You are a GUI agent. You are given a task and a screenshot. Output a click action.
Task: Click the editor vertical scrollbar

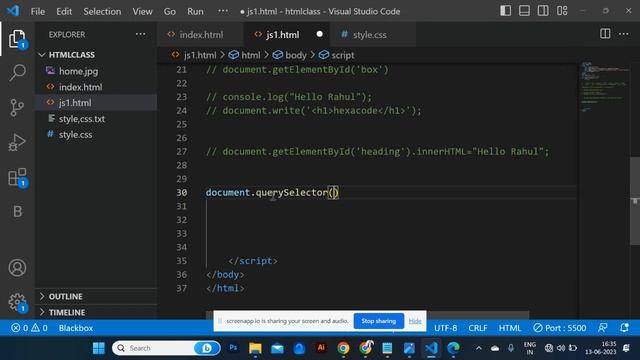pos(635,201)
